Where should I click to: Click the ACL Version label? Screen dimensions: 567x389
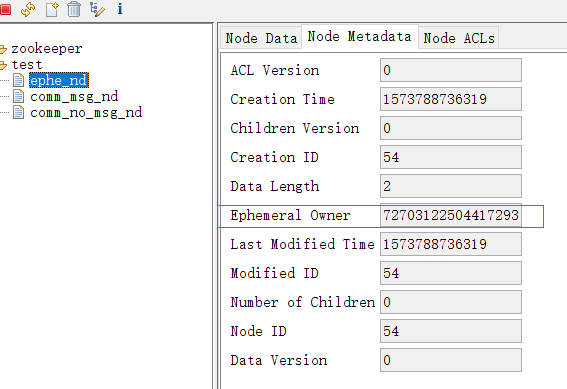tap(275, 70)
